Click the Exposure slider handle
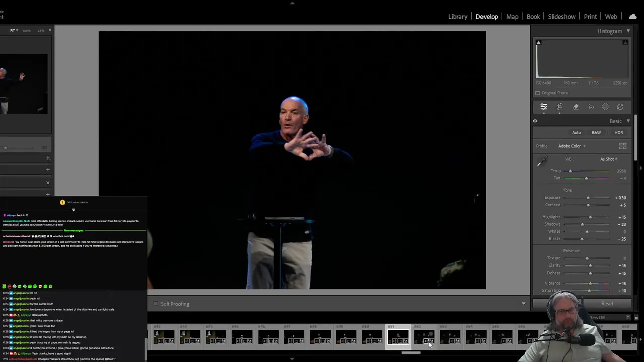This screenshot has height=362, width=644. [588, 198]
